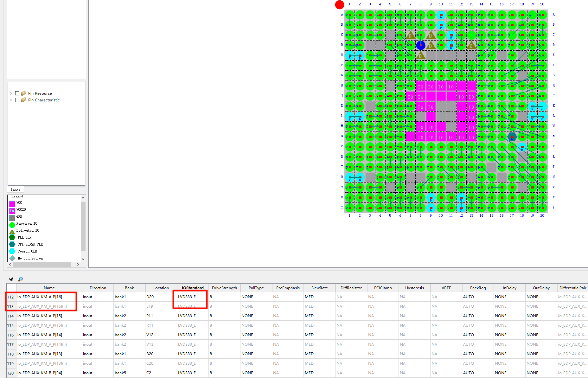Viewport: 588px width, 378px height.
Task: Select Dedicated IO triangle pin E8
Action: (x=421, y=55)
